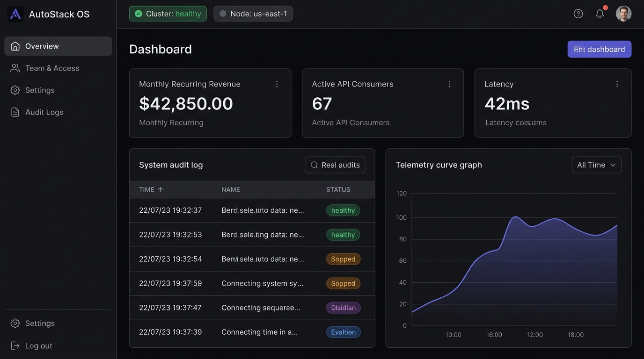
Task: Click the Connecting system entry name
Action: (263, 283)
